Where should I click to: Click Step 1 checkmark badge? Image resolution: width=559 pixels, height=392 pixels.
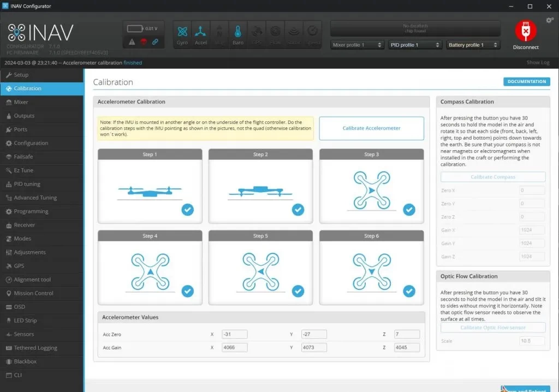[188, 209]
